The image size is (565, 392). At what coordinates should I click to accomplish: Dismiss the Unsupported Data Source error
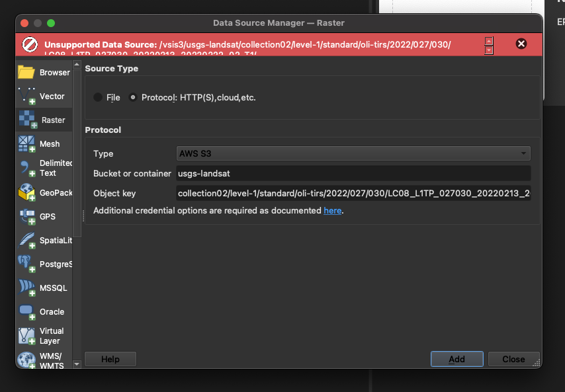pos(521,44)
